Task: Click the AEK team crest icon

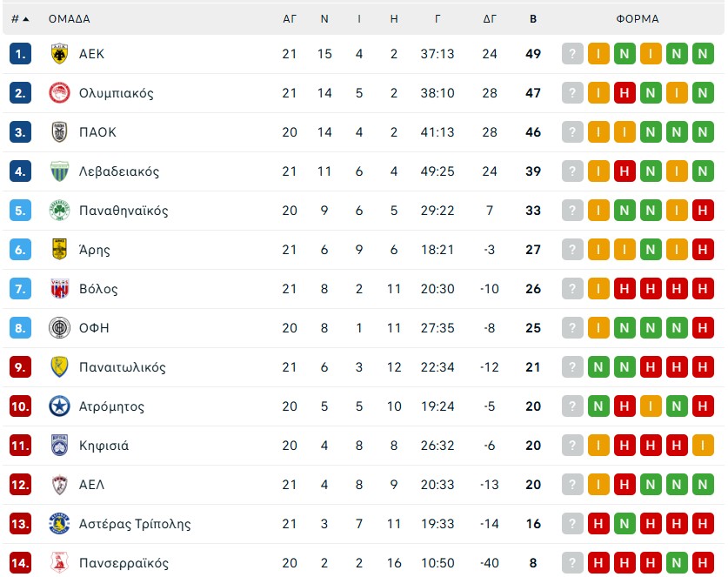Action: 59,54
